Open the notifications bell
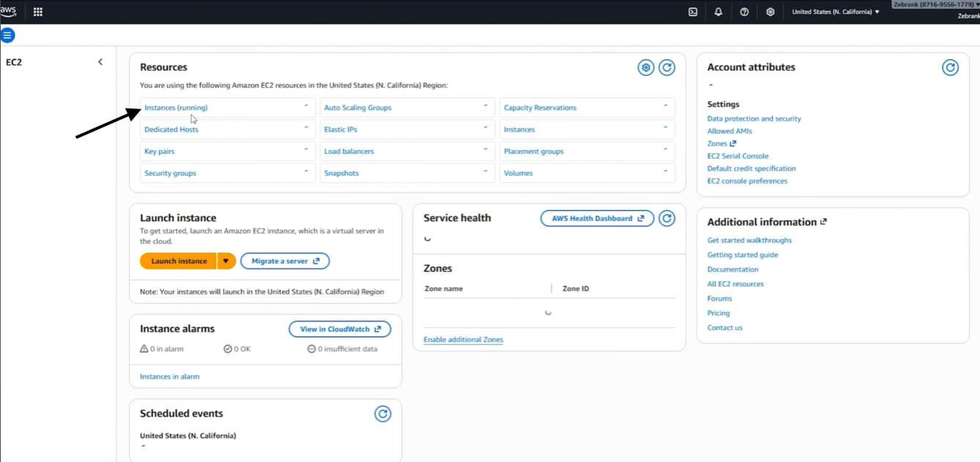This screenshot has width=980, height=462. coord(719,12)
